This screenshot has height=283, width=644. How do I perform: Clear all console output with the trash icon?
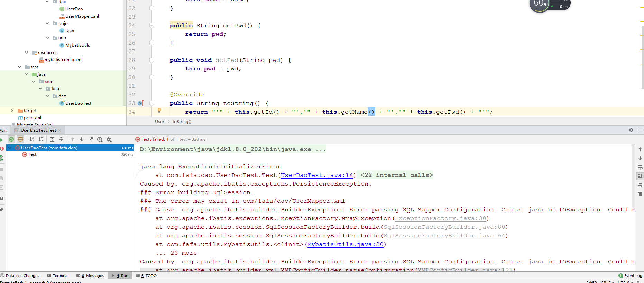tap(640, 194)
